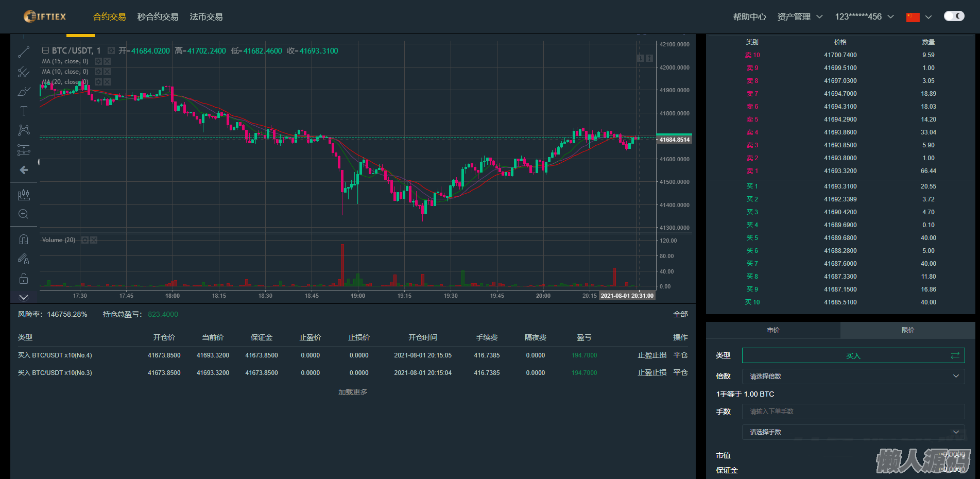Click 止盈止损 for position No.4
The image size is (980, 479).
coord(652,355)
